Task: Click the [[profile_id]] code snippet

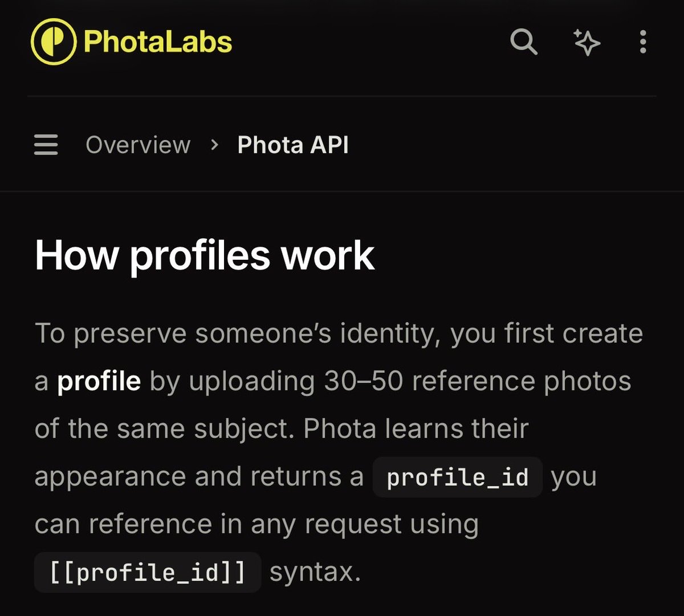Action: click(x=148, y=572)
